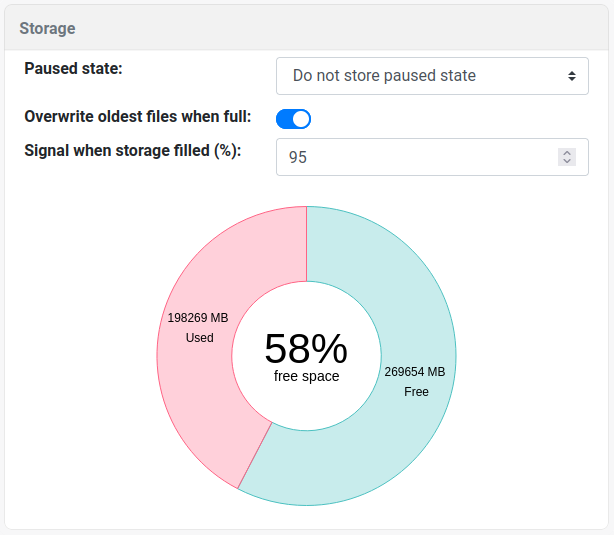Decrease storage filled percentage with down arrow
The image size is (614, 535).
pos(567,161)
